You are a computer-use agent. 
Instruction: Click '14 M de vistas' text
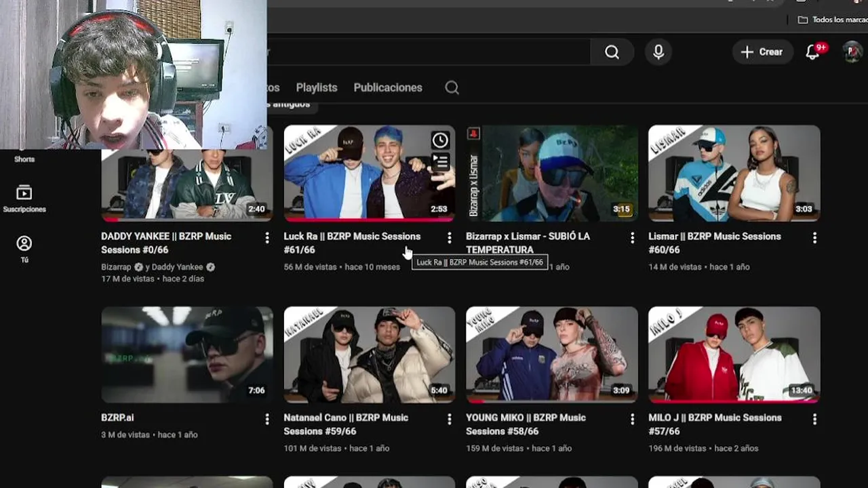pyautogui.click(x=675, y=267)
